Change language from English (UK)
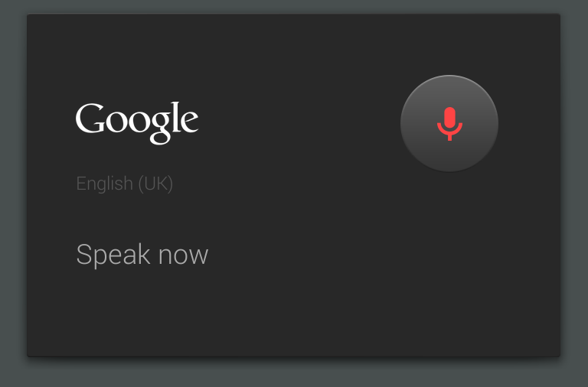588x387 pixels. click(x=124, y=184)
